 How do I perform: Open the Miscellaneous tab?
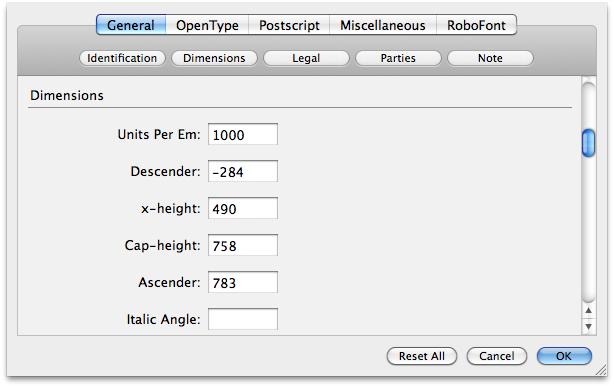[x=383, y=25]
